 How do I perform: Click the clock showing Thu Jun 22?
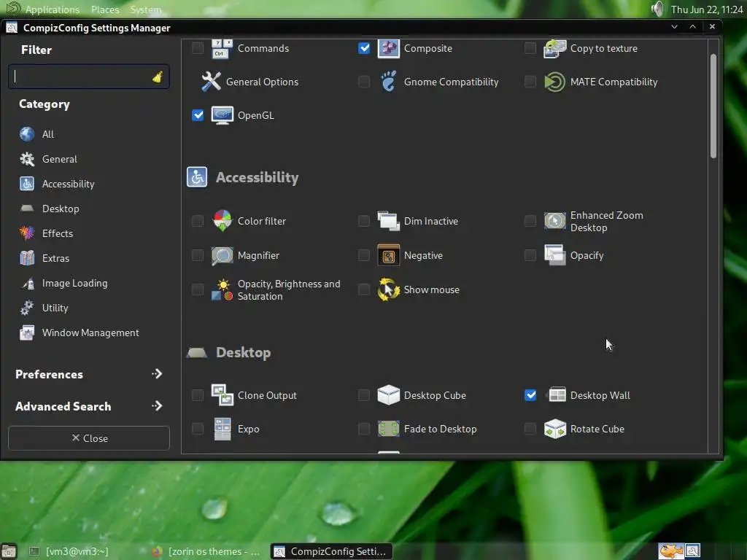tap(706, 9)
